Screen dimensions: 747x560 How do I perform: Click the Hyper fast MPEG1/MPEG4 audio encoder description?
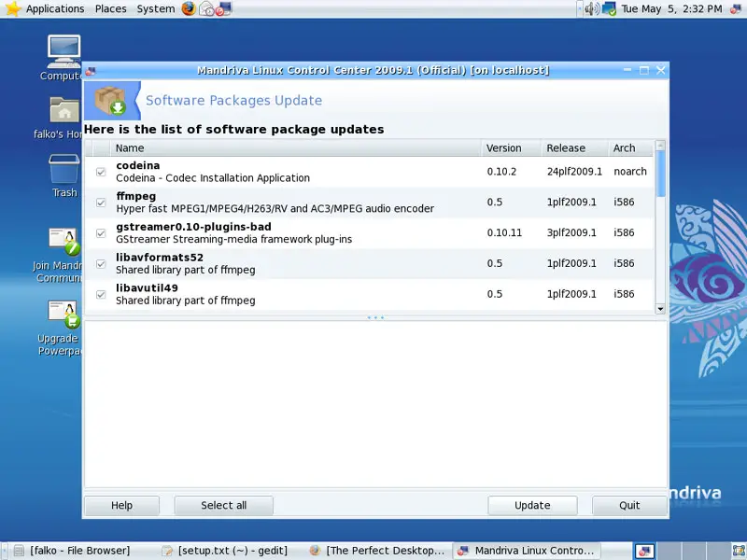coord(275,208)
